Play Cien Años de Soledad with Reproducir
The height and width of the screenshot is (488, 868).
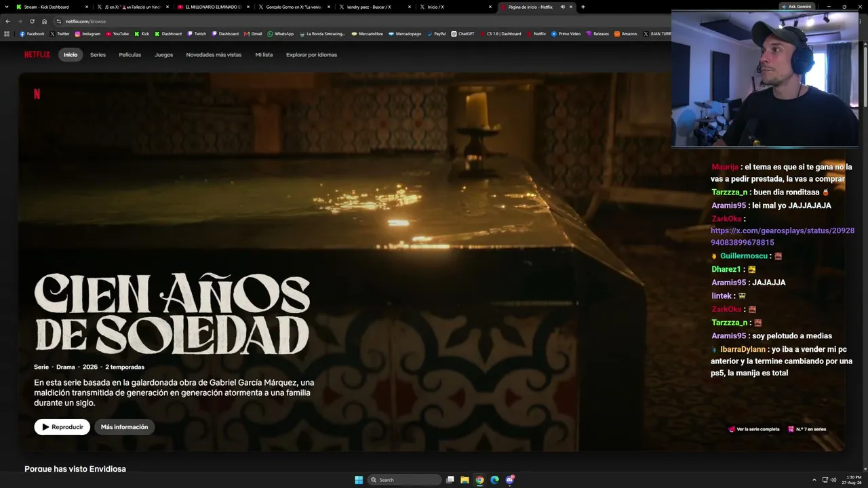click(62, 427)
